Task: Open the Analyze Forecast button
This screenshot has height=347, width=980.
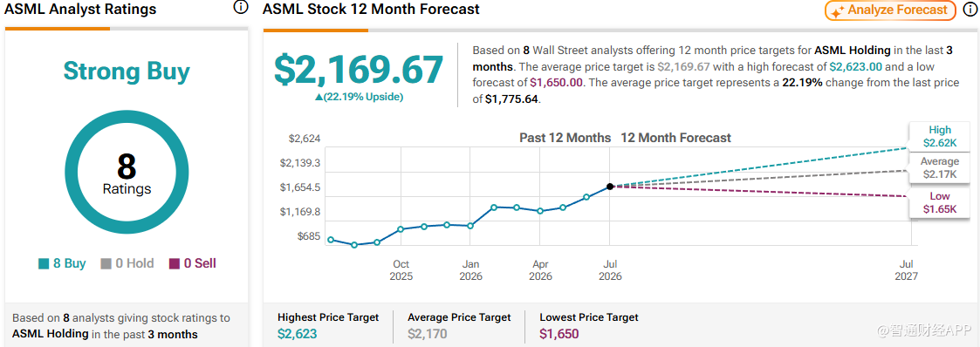Action: pos(890,10)
